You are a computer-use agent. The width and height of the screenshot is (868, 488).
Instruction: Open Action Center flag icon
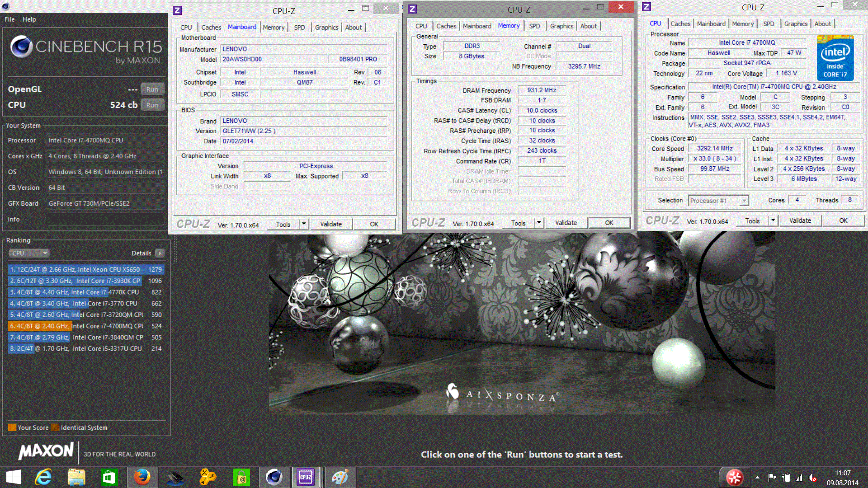pos(772,477)
